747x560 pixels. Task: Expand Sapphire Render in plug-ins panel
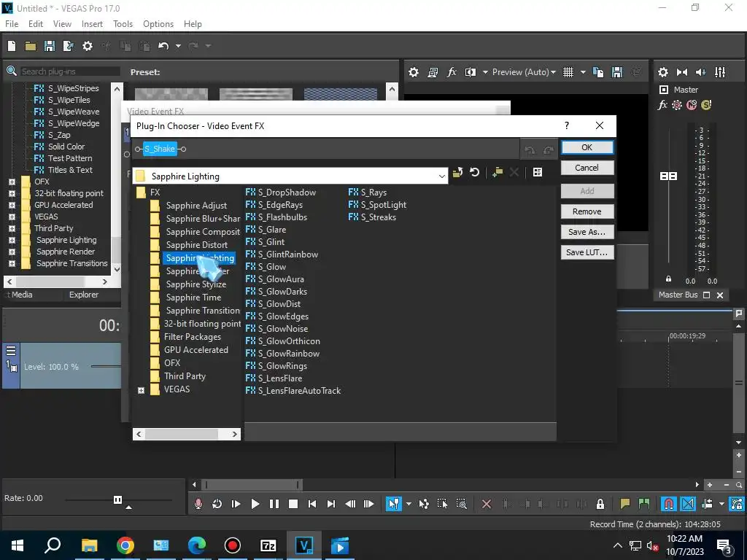point(12,252)
